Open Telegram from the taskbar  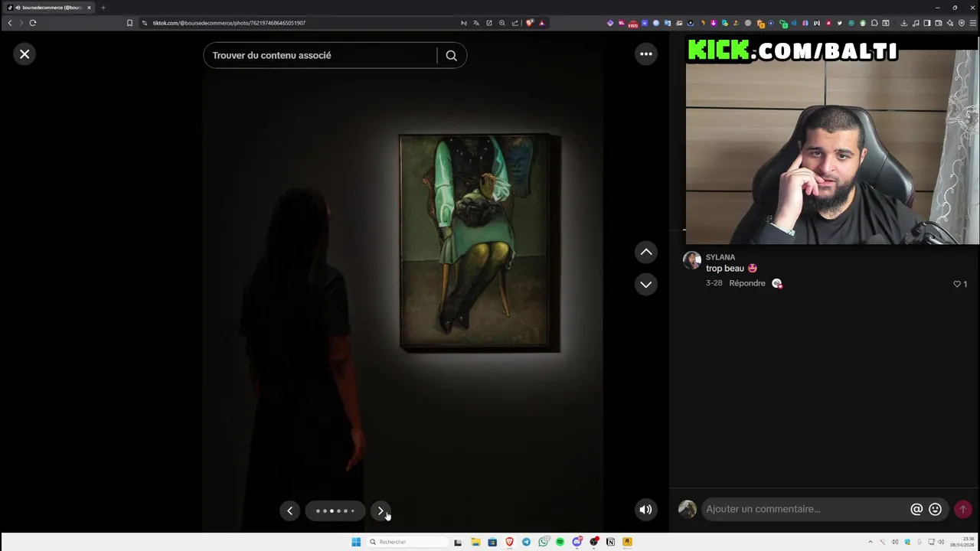click(x=526, y=542)
